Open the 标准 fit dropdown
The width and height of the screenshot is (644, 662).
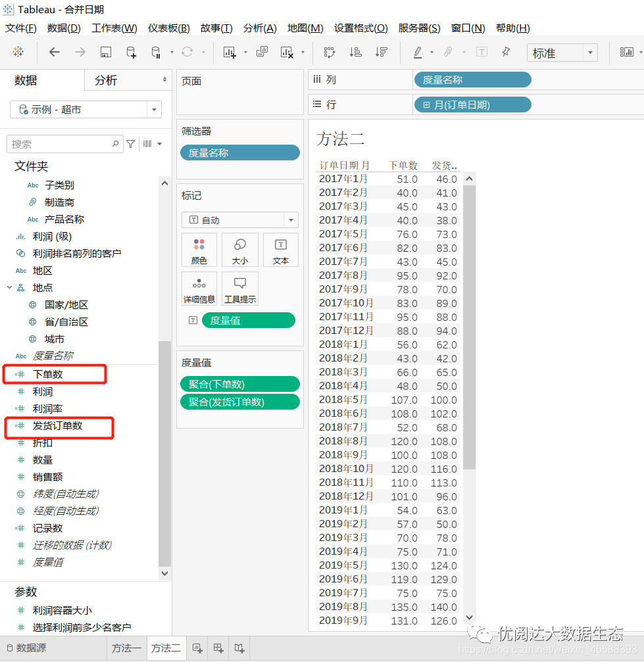[x=590, y=53]
